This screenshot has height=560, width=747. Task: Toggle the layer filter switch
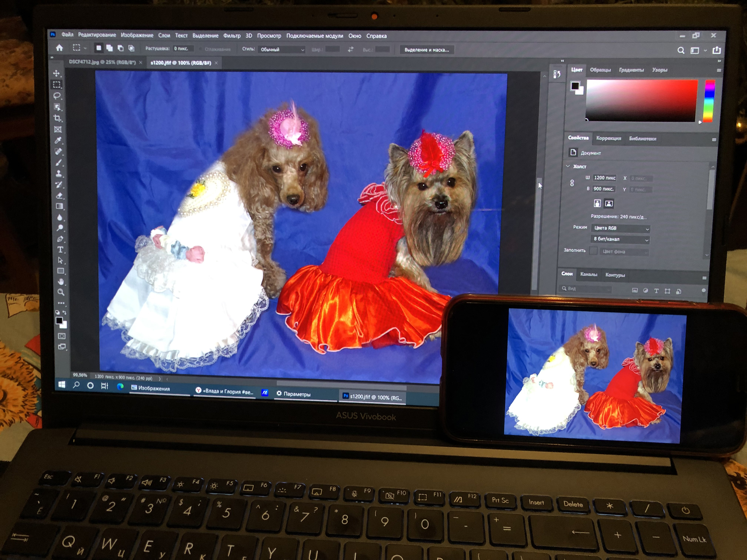click(x=703, y=291)
